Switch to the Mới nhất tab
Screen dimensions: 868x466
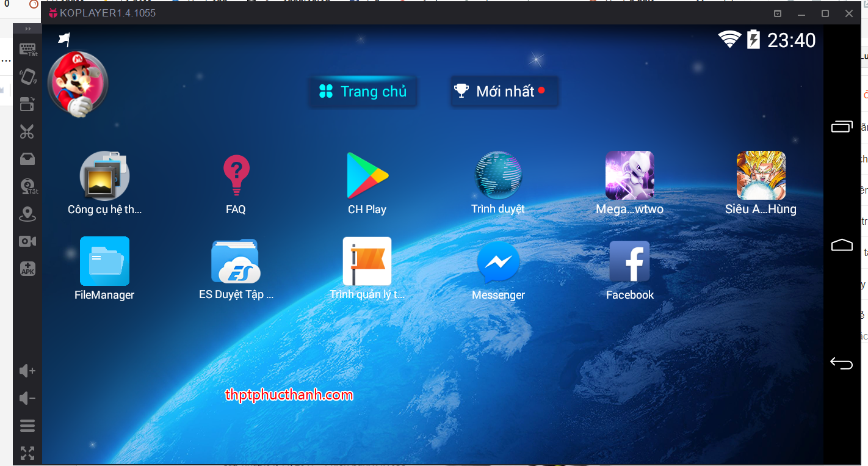[x=504, y=92]
